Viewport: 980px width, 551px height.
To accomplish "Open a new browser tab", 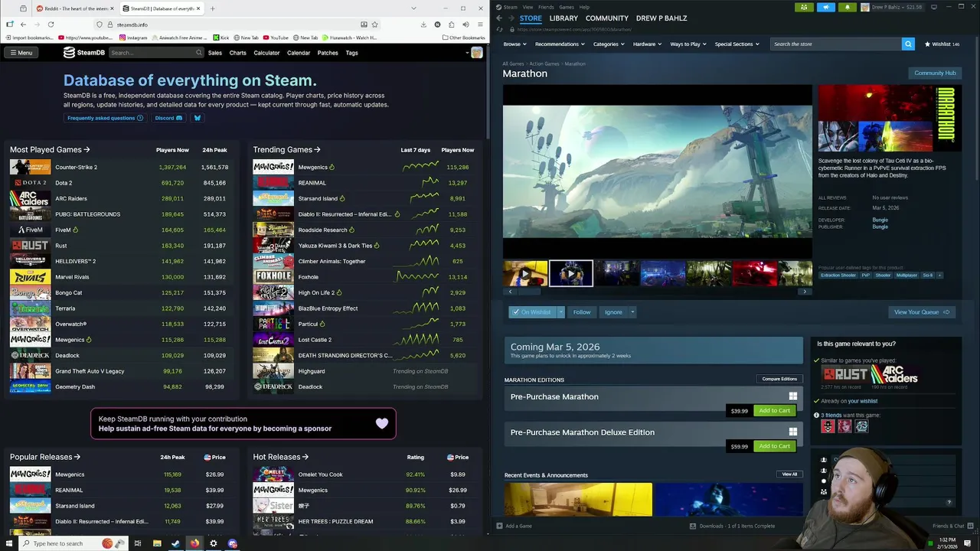I will 212,8.
